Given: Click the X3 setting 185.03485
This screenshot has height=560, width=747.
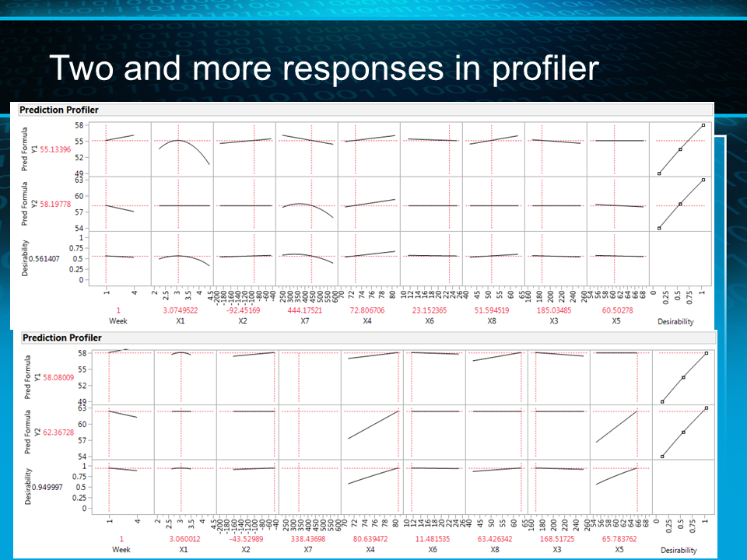Looking at the screenshot, I should point(553,310).
